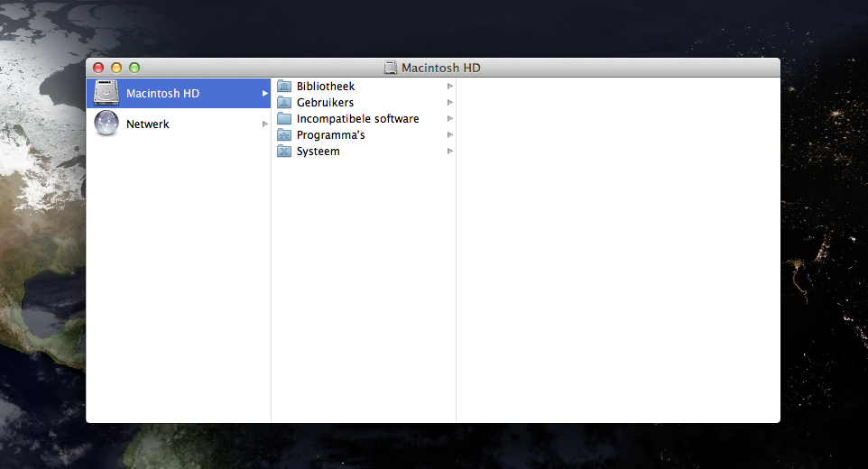Select the 'Gebruikers' name
868x469 pixels.
click(x=325, y=102)
